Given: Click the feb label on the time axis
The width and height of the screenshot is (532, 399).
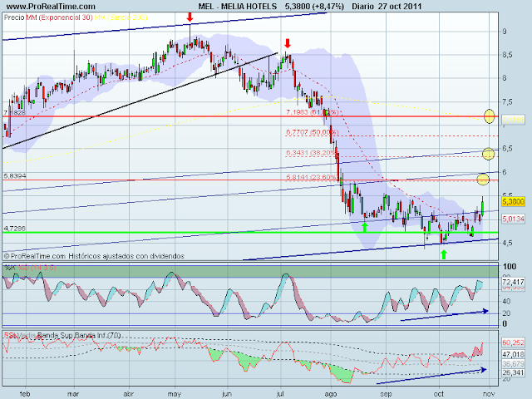Looking at the screenshot, I should pyautogui.click(x=25, y=394).
